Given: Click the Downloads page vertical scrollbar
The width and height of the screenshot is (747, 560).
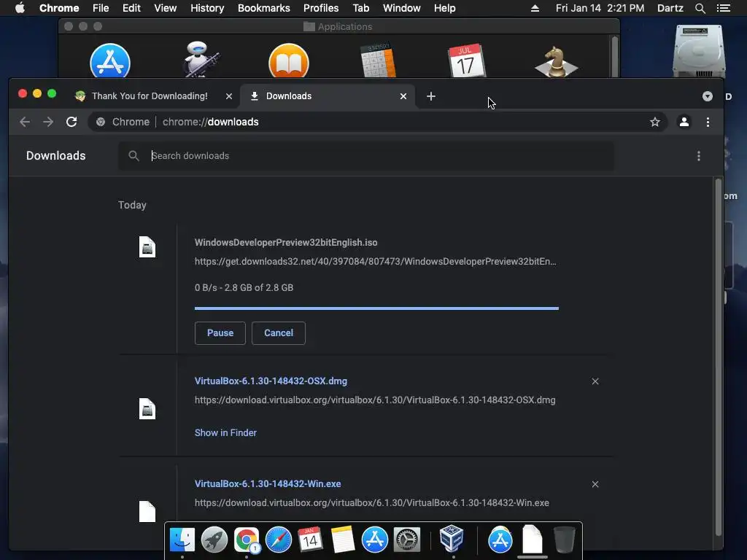Looking at the screenshot, I should pos(718,357).
